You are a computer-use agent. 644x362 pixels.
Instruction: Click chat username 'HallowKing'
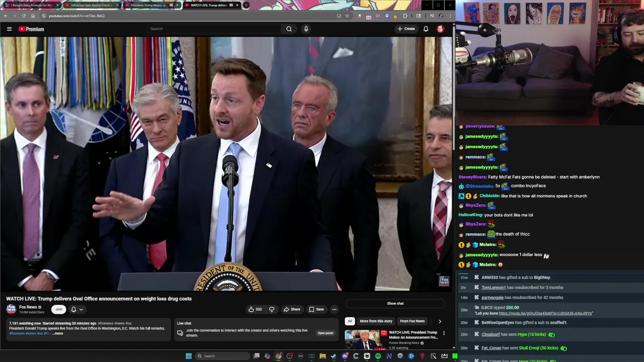coord(470,215)
